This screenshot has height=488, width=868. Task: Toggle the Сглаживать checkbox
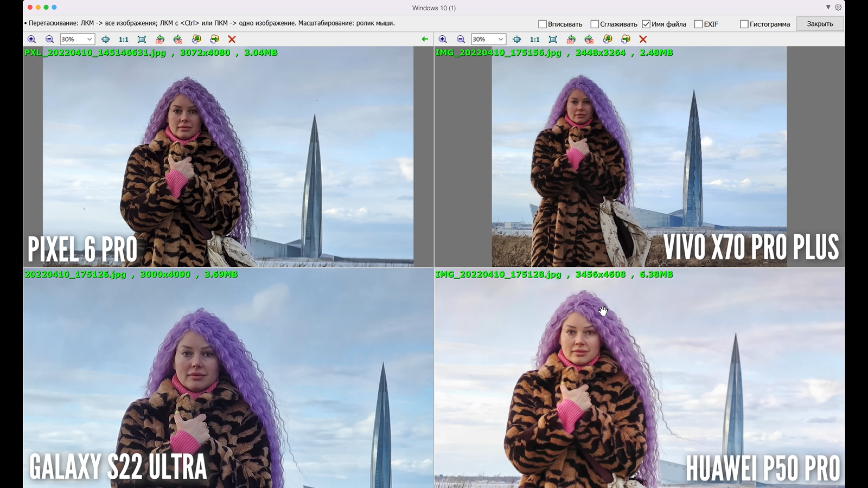pos(595,24)
